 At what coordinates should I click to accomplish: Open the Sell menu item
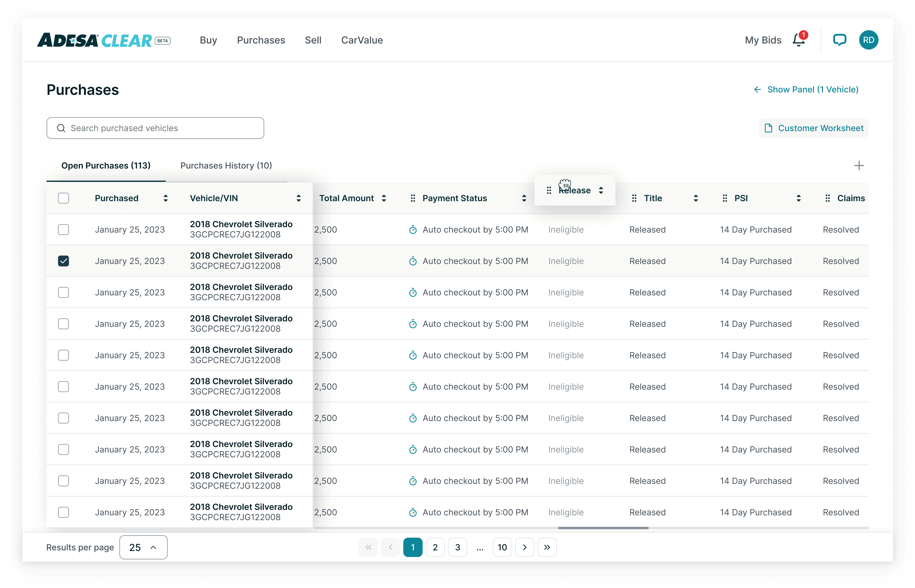313,40
